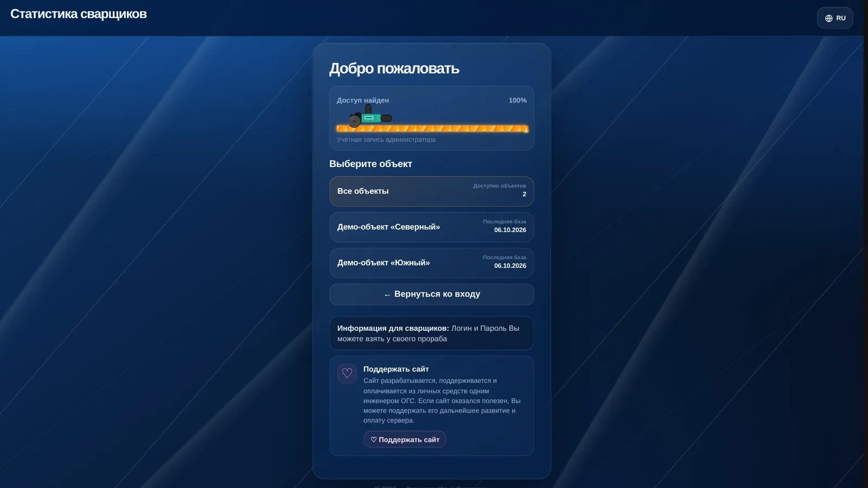Screen dimensions: 868x488
Task: Click the «Статистика сварщиков» page title
Action: pos(79,14)
